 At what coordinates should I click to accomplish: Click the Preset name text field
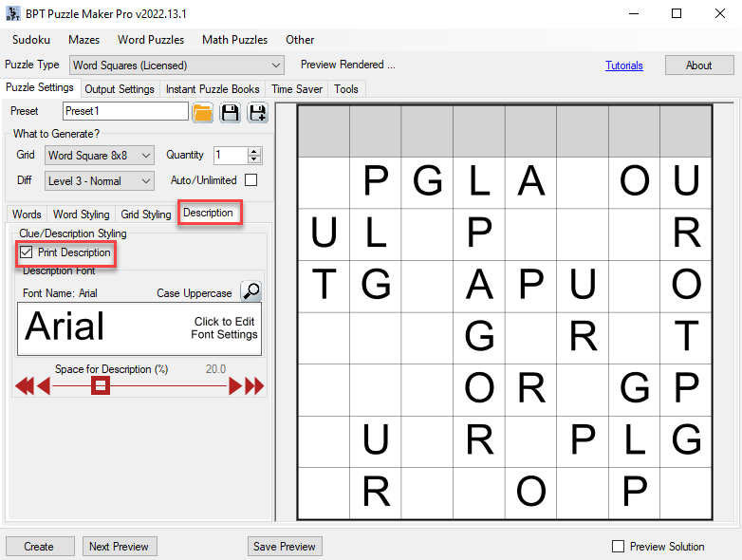125,112
